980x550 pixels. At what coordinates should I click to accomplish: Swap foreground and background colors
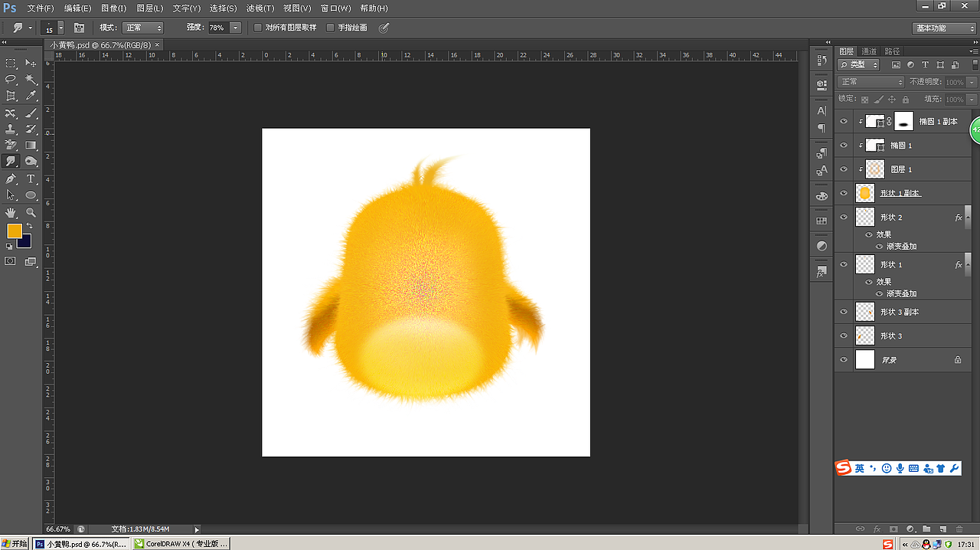(x=29, y=226)
